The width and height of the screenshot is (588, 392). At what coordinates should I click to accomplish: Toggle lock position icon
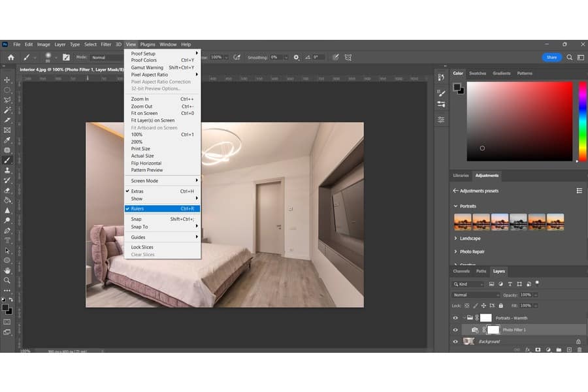coord(483,306)
